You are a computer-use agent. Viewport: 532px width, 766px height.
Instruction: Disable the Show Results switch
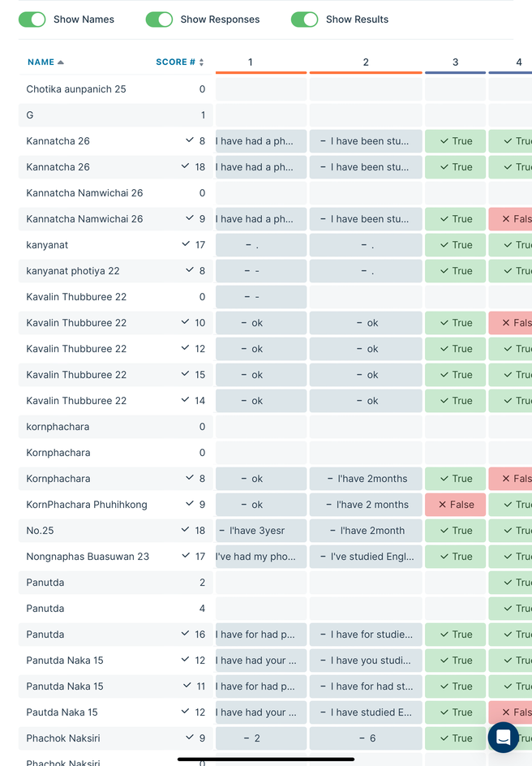[x=304, y=19]
